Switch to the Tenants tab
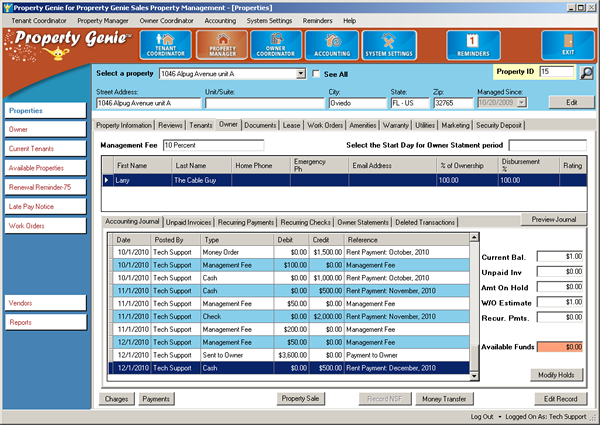 tap(201, 125)
